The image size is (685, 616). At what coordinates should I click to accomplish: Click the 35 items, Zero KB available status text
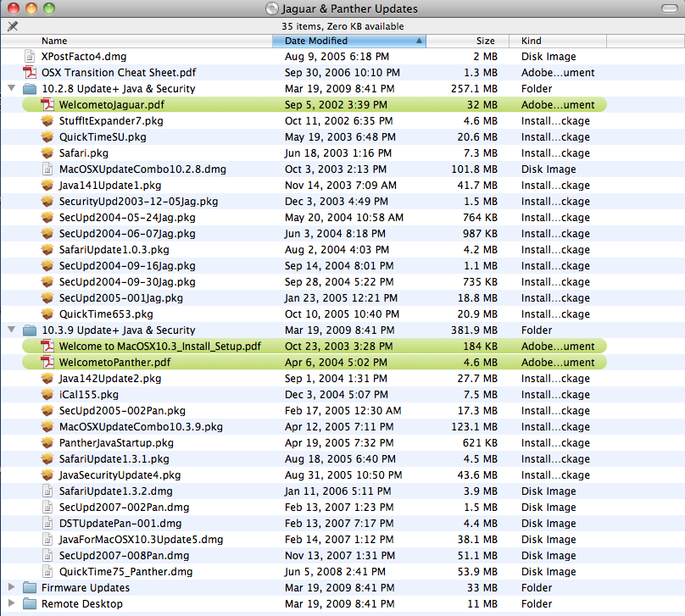pos(342,26)
